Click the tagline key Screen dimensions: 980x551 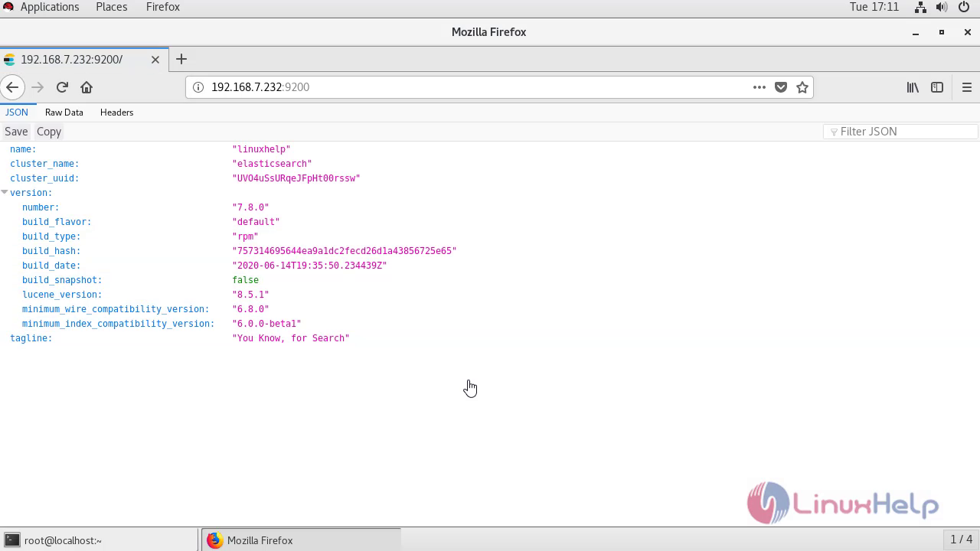coord(31,338)
